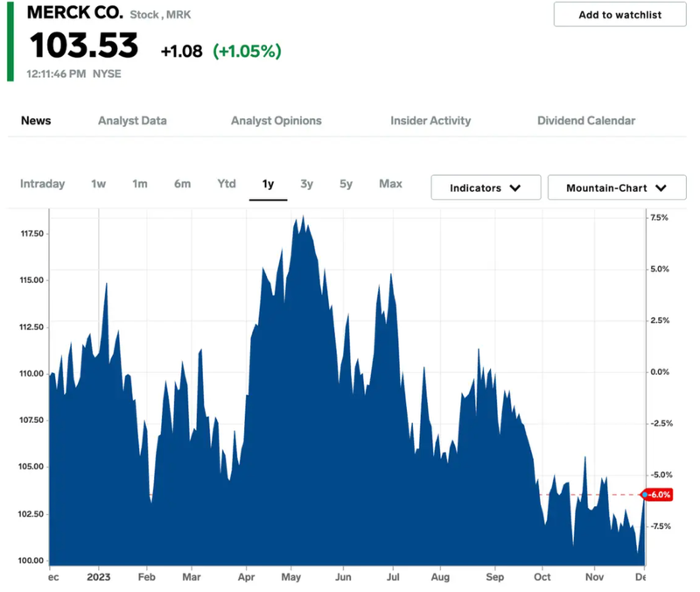
Task: Click the 0.0% right-axis label
Action: click(x=660, y=371)
